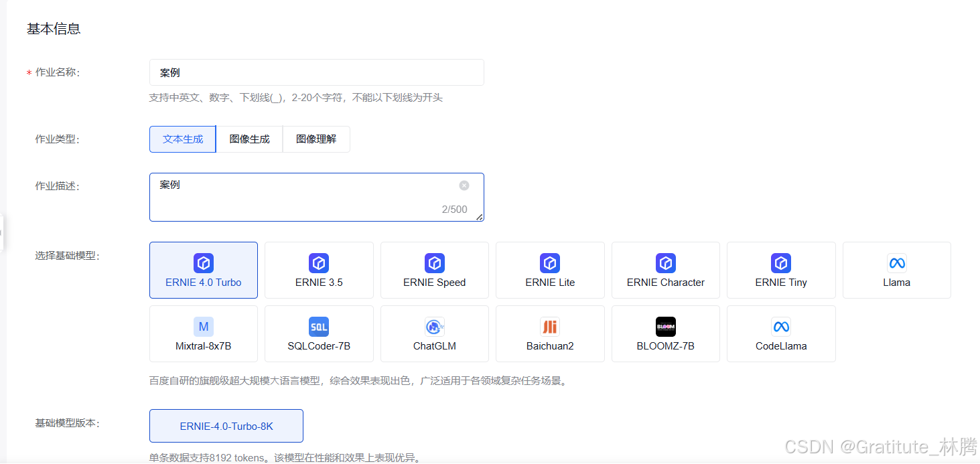Click the 2/500 character counter

(x=455, y=210)
